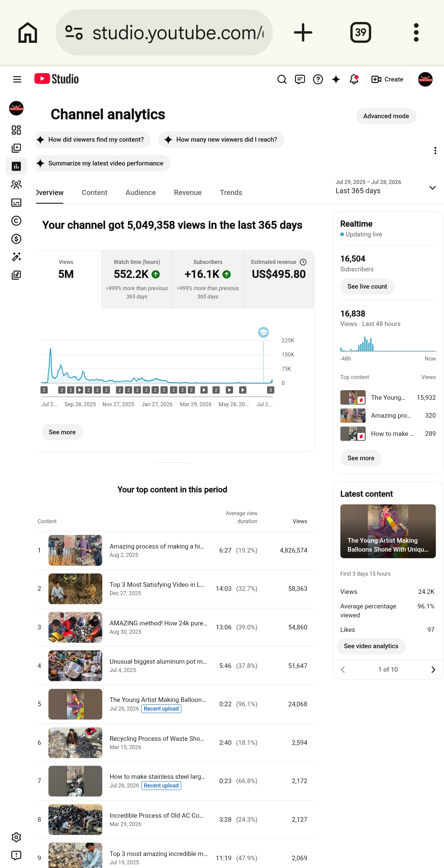Go to next latest content card arrow
This screenshot has height=868, width=444.
433,670
